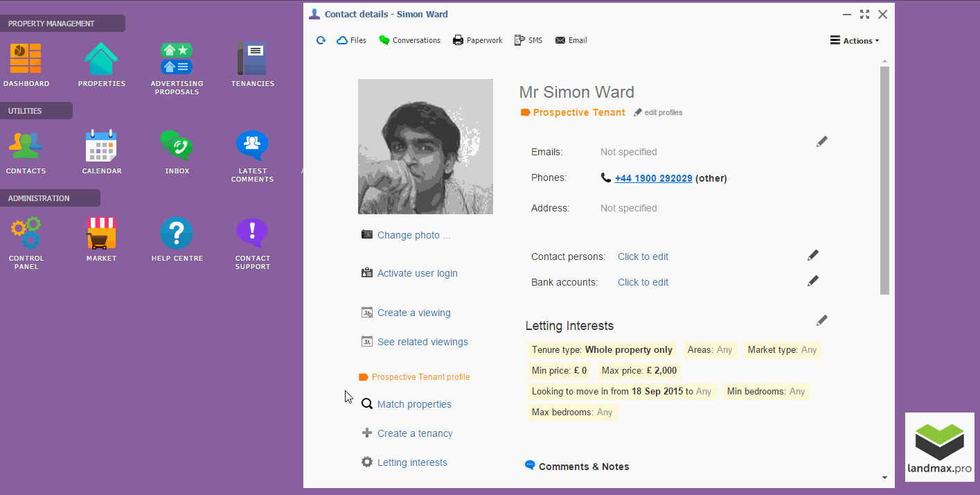Image resolution: width=980 pixels, height=495 pixels.
Task: Click the refresh icon in toolbar
Action: [321, 40]
